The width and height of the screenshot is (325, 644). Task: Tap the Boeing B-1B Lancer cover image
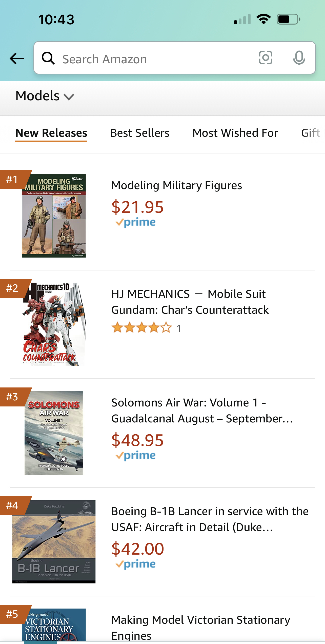pyautogui.click(x=54, y=541)
